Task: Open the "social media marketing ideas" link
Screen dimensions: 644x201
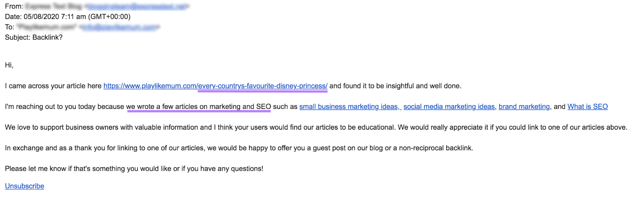Action: pyautogui.click(x=449, y=107)
